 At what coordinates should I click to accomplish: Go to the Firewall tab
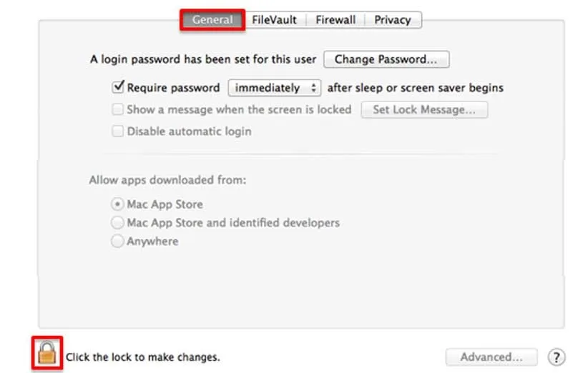tap(336, 20)
